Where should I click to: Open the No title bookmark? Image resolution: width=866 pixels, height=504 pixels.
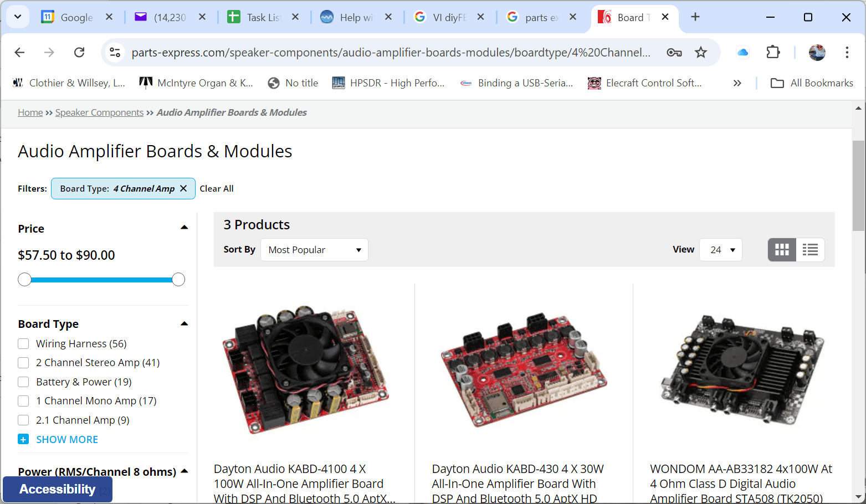[x=293, y=83]
